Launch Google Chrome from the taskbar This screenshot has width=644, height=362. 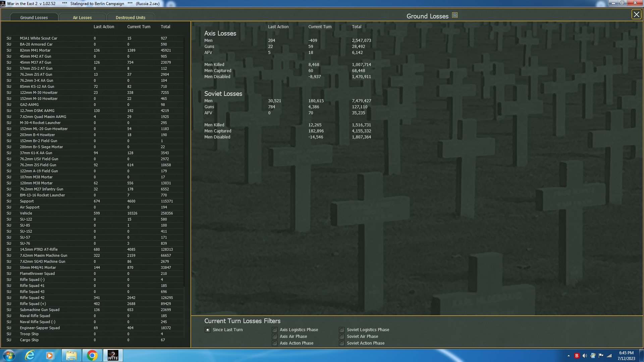click(x=92, y=355)
